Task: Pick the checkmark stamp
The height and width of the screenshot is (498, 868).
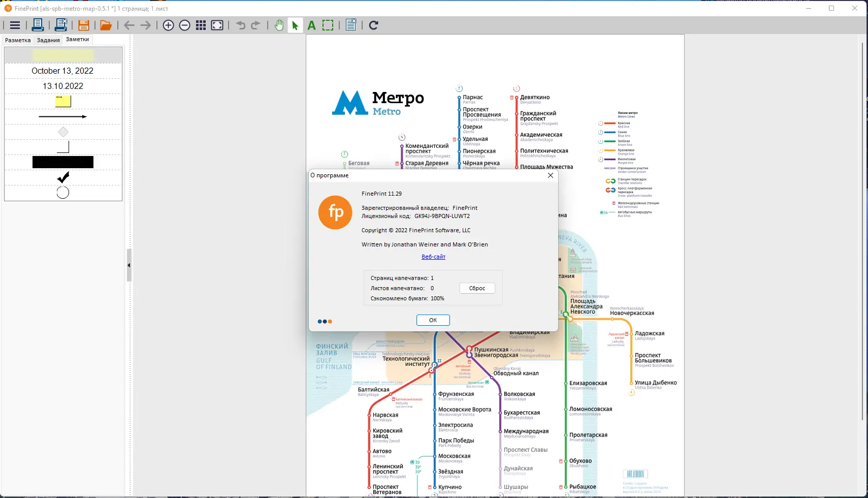Action: pyautogui.click(x=63, y=177)
